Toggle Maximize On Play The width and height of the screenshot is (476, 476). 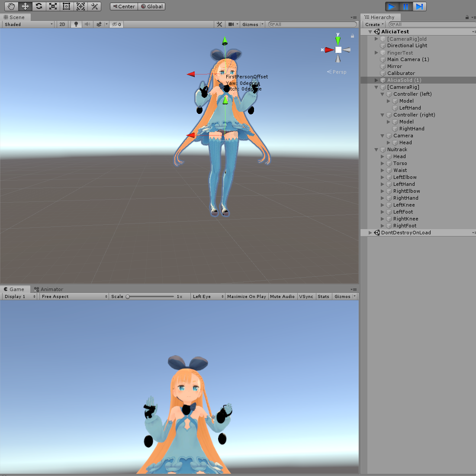click(x=247, y=297)
